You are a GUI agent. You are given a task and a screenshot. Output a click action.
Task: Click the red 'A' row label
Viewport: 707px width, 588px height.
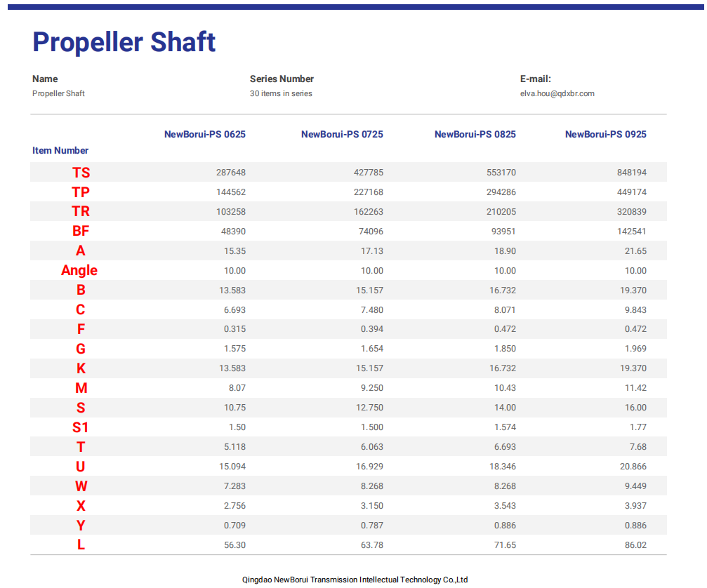81,250
